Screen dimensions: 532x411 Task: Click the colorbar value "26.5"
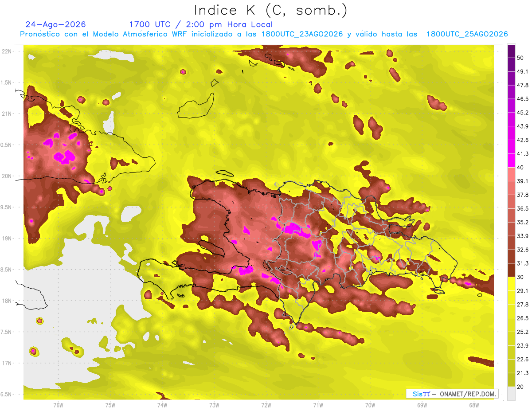(523, 318)
